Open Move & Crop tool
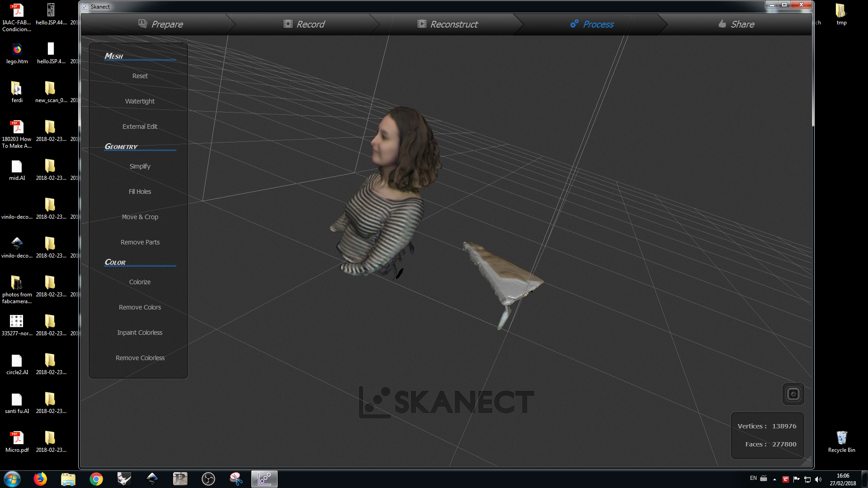This screenshot has width=868, height=488. tap(140, 217)
